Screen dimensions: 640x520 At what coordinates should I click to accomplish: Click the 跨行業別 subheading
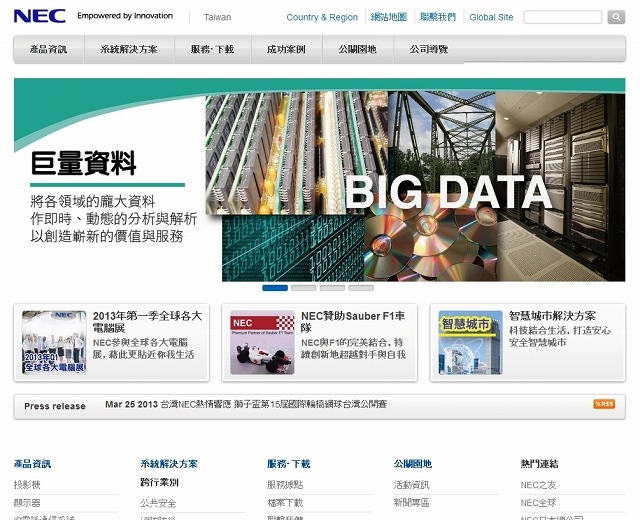click(159, 482)
